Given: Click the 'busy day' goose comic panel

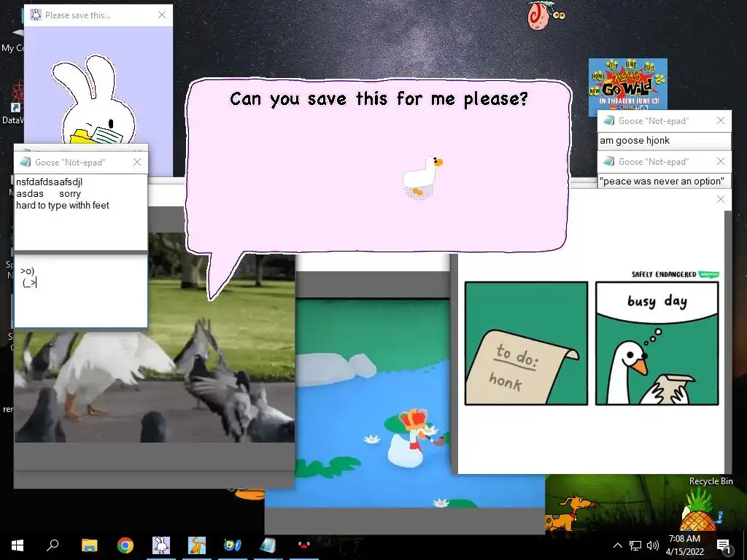Looking at the screenshot, I should tap(657, 343).
